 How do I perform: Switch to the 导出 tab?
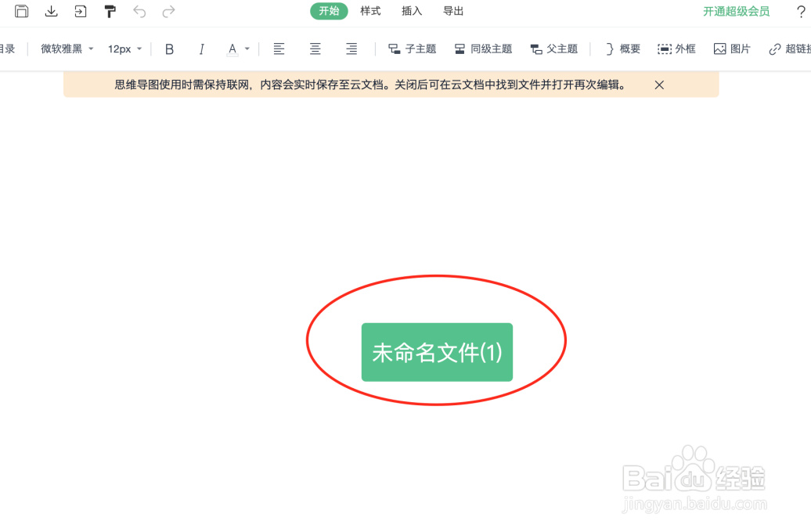[453, 11]
